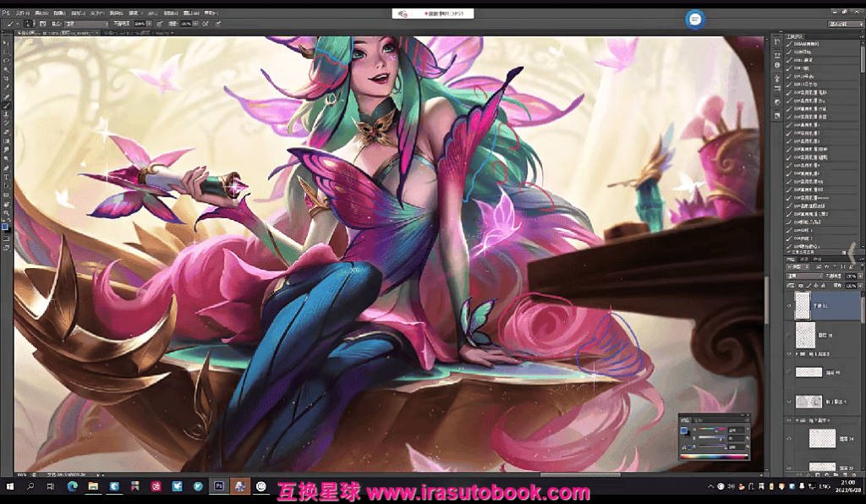This screenshot has width=866, height=504.
Task: Click the layer 61 thumbnail
Action: (802, 305)
